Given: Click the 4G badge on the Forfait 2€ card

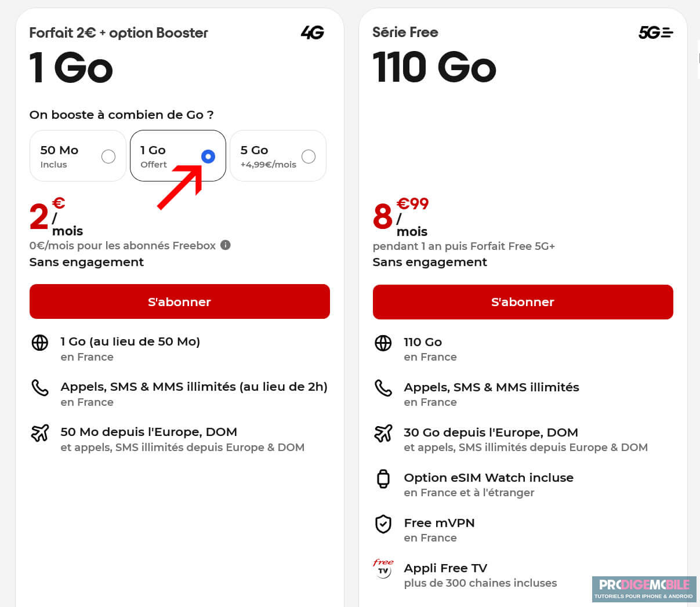Looking at the screenshot, I should pyautogui.click(x=312, y=32).
